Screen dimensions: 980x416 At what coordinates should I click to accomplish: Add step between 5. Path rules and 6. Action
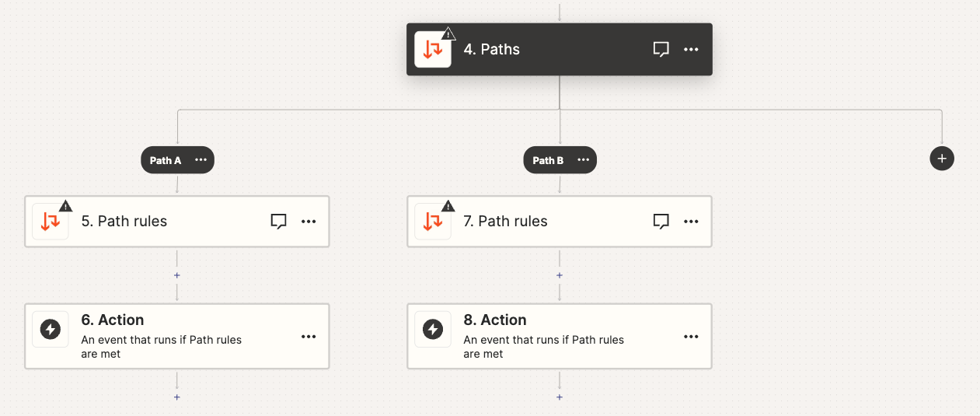tap(177, 275)
